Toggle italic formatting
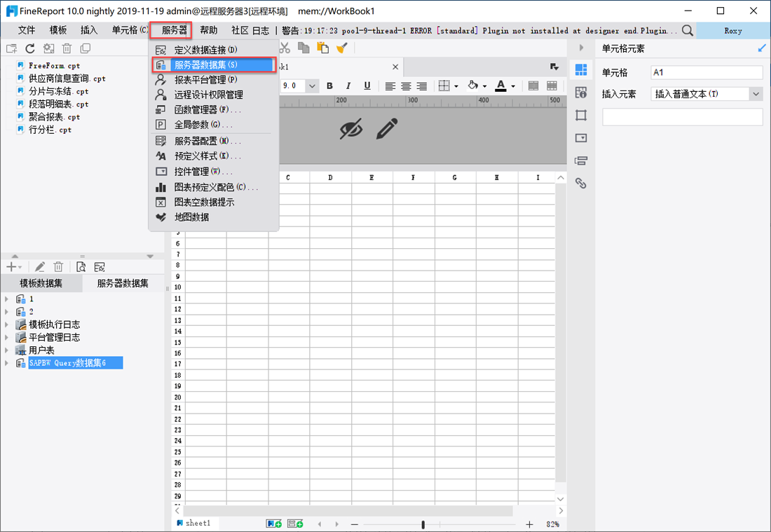Image resolution: width=771 pixels, height=532 pixels. (348, 86)
